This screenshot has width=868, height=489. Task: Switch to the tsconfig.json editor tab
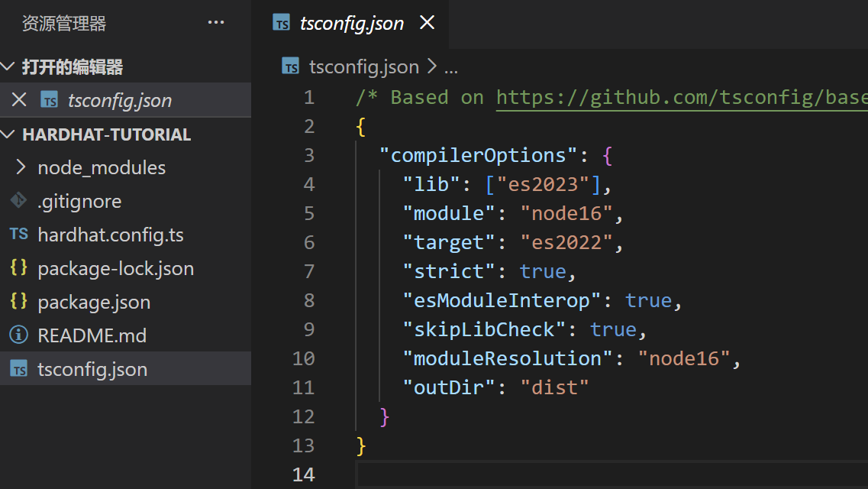(351, 24)
